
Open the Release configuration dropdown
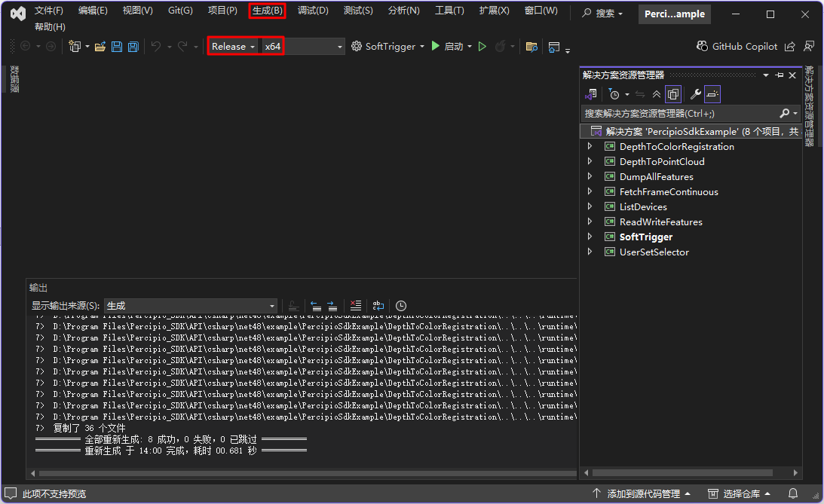(231, 46)
